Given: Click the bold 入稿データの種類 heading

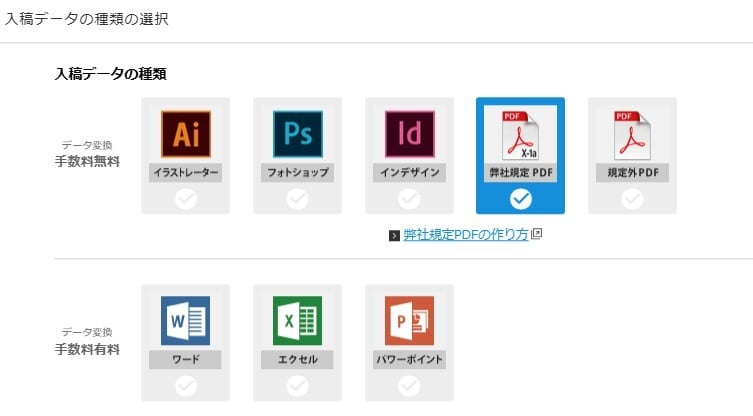Looking at the screenshot, I should (110, 74).
